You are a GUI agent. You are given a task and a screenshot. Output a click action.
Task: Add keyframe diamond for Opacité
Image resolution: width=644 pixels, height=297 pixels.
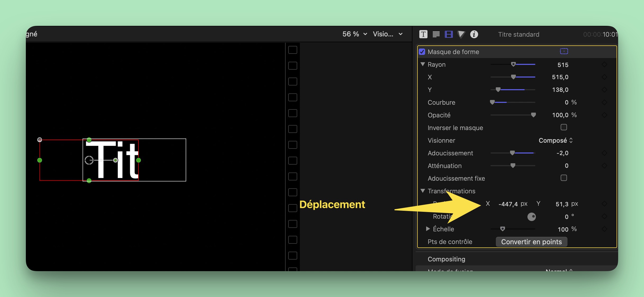(x=604, y=115)
